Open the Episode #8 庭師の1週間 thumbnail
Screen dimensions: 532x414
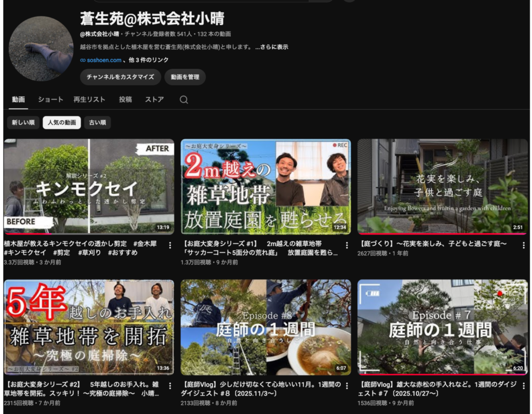265,327
